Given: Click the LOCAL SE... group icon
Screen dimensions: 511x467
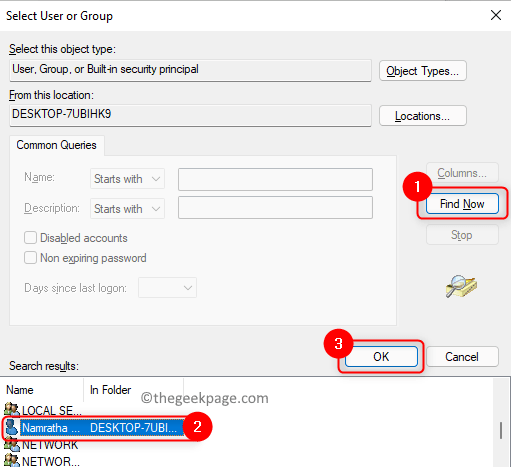Looking at the screenshot, I should click(x=12, y=409).
